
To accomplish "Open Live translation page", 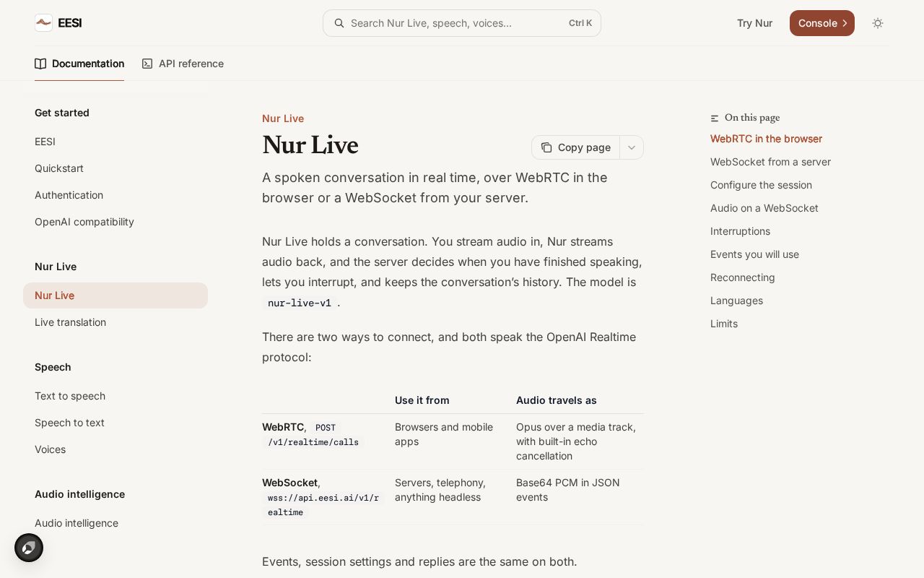I will coord(115,322).
